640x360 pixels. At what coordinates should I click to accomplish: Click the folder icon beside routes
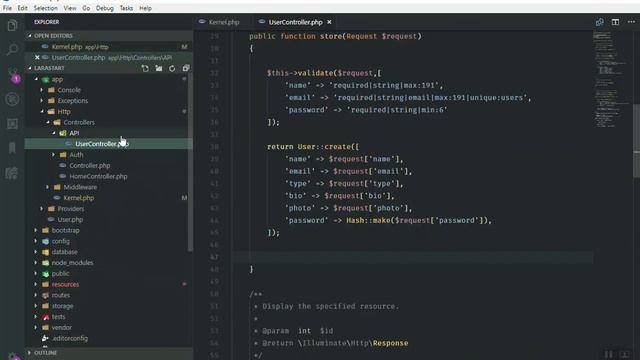(46, 296)
